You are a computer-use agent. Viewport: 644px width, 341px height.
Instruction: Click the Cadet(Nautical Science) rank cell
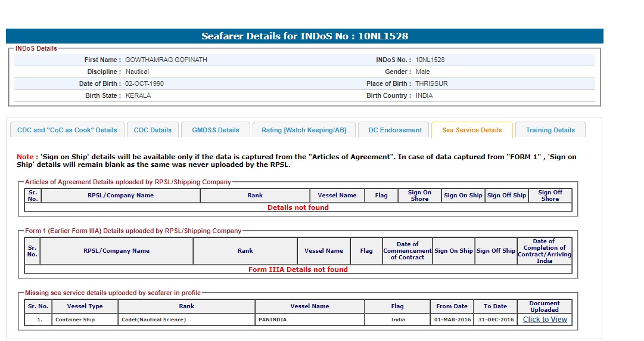pyautogui.click(x=154, y=320)
